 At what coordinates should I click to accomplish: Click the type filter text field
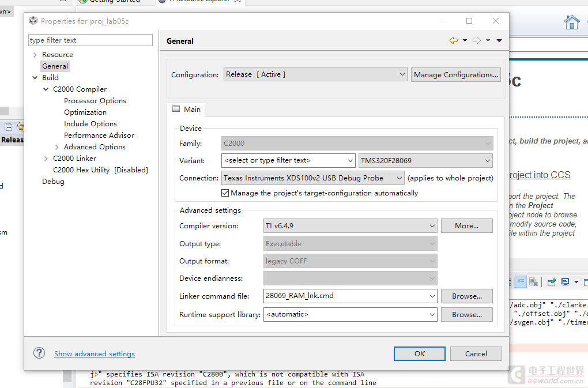(91, 40)
